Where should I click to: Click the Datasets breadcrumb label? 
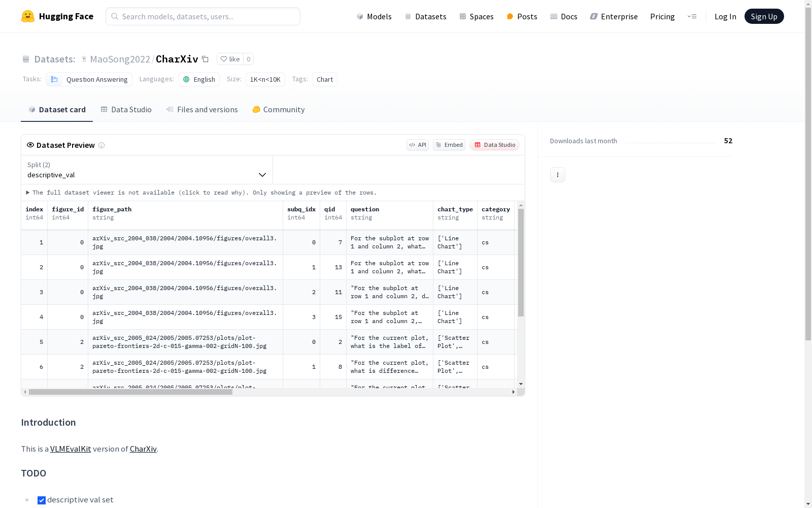pyautogui.click(x=55, y=59)
